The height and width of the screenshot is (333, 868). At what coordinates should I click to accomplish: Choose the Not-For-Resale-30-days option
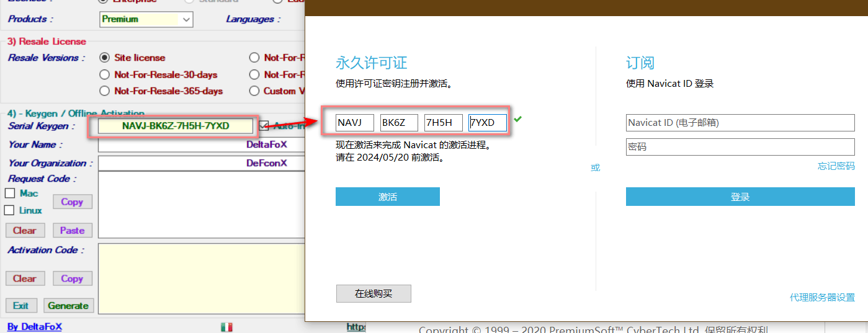[x=105, y=74]
